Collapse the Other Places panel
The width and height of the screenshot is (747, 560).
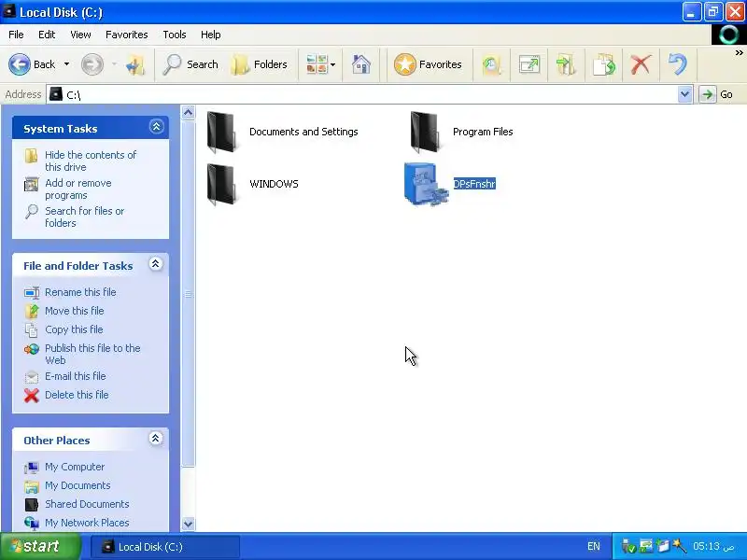click(x=155, y=438)
